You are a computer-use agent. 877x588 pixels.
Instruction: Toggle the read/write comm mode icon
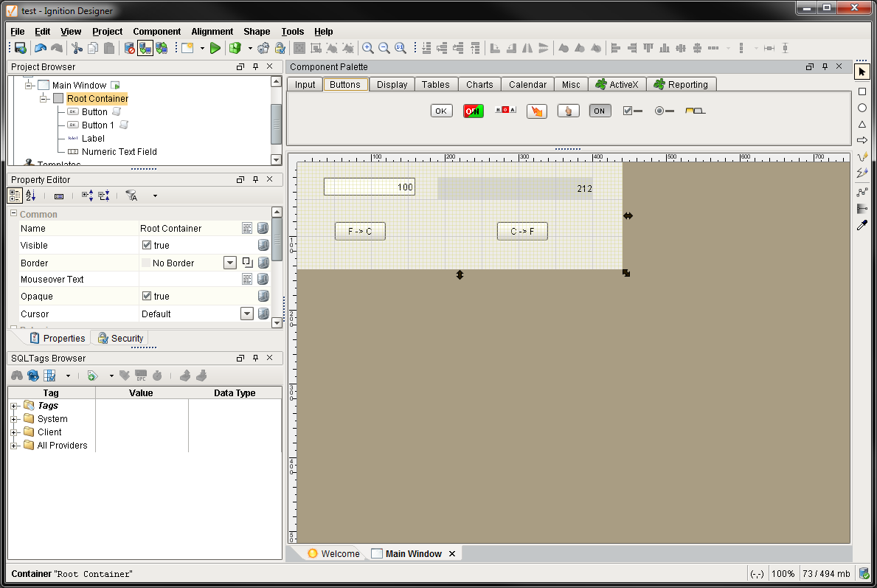click(x=162, y=48)
